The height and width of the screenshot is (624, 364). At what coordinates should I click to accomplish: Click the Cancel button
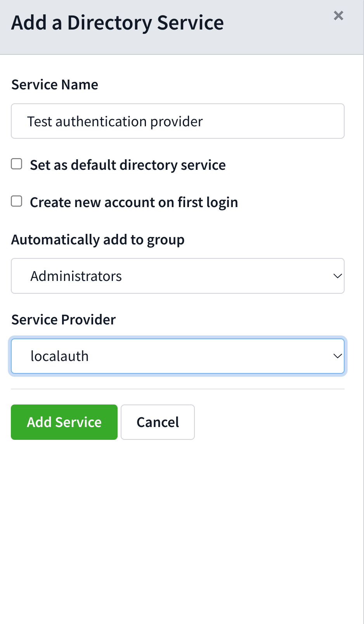(158, 422)
